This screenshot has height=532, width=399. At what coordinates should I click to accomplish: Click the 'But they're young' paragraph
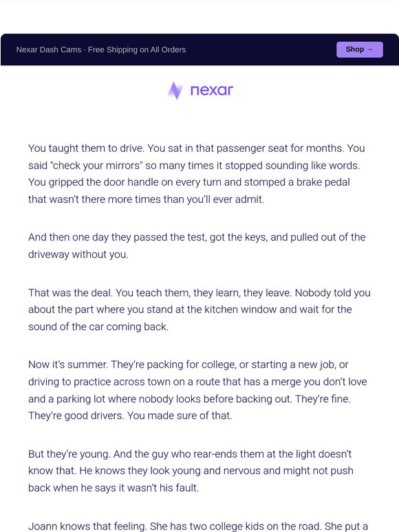click(x=191, y=471)
